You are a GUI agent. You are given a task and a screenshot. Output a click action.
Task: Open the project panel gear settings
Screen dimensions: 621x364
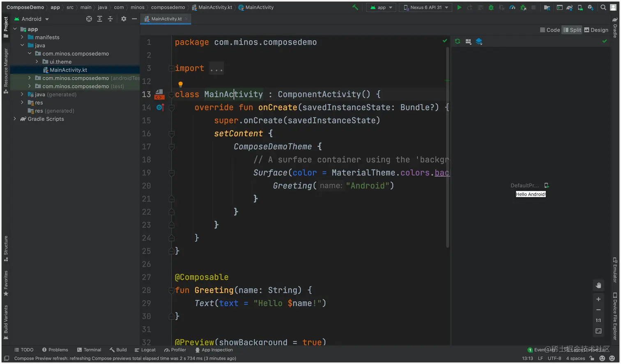[124, 19]
